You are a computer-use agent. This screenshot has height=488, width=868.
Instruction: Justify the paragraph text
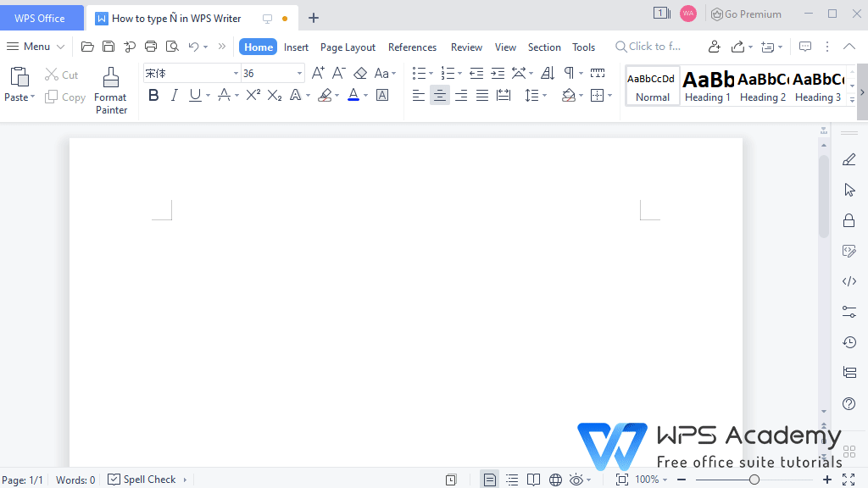(x=482, y=96)
